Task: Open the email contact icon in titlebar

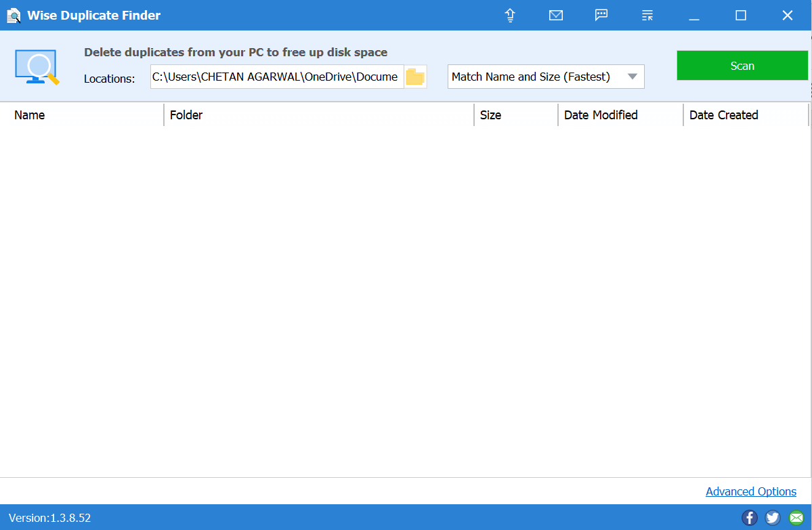Action: [x=556, y=15]
